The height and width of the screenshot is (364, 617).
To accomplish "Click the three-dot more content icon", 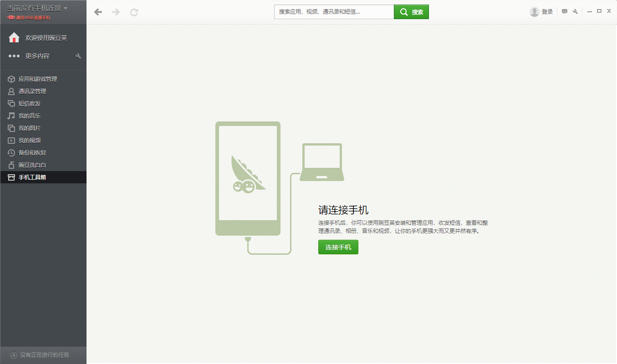I will (14, 56).
